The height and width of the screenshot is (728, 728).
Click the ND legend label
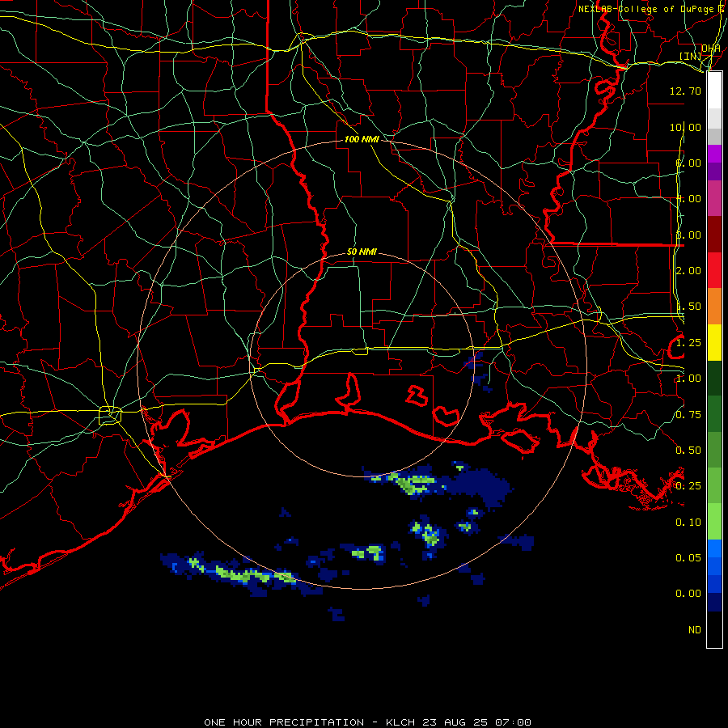click(695, 630)
